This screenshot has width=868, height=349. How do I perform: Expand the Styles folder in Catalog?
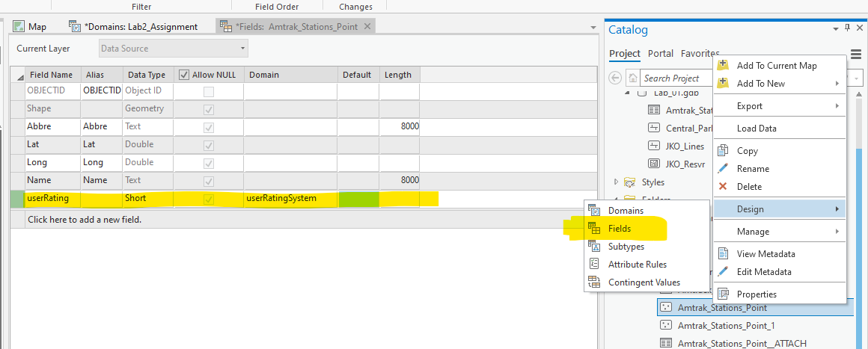coord(617,182)
